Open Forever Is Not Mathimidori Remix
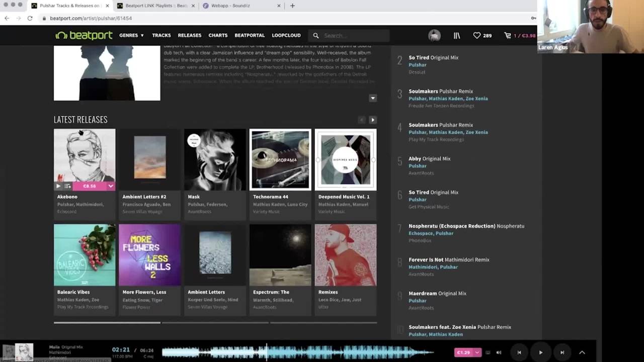 449,260
